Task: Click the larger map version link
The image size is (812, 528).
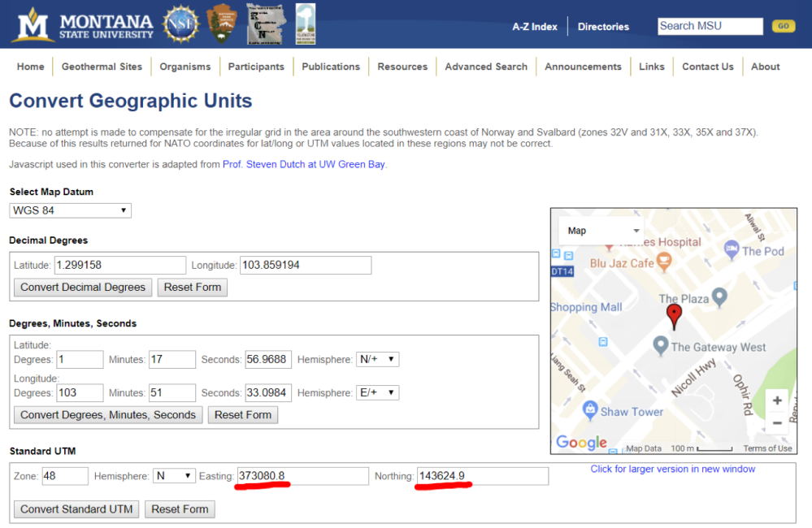Action: click(672, 469)
